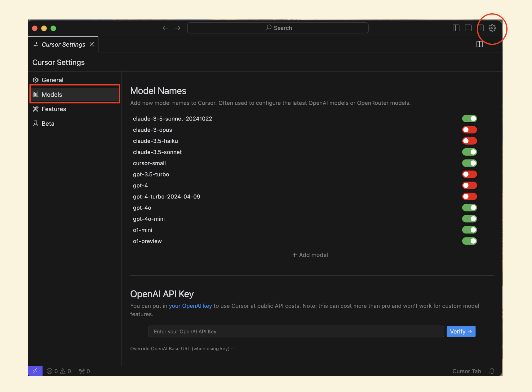Disable the claude-3.5-sonnet model

coord(469,152)
